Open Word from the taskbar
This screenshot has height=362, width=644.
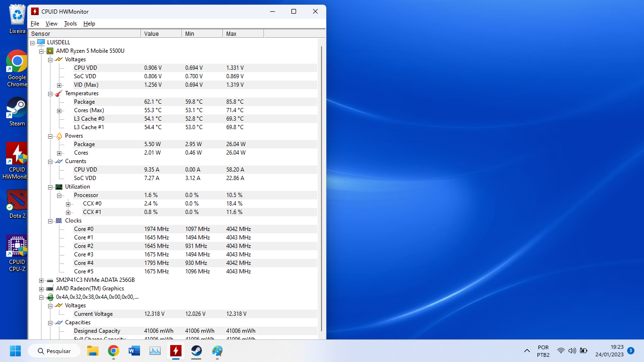[134, 351]
